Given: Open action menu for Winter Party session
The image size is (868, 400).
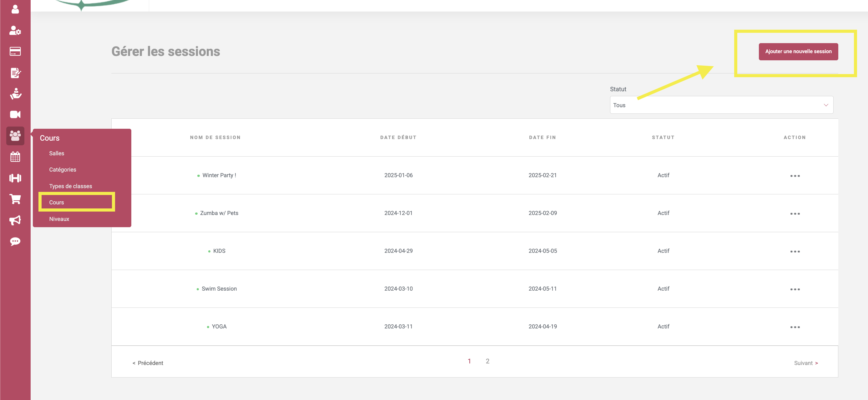Looking at the screenshot, I should [x=795, y=176].
